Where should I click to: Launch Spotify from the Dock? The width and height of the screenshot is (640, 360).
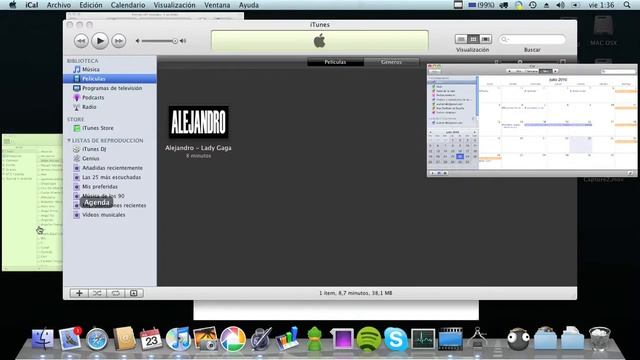pyautogui.click(x=369, y=339)
